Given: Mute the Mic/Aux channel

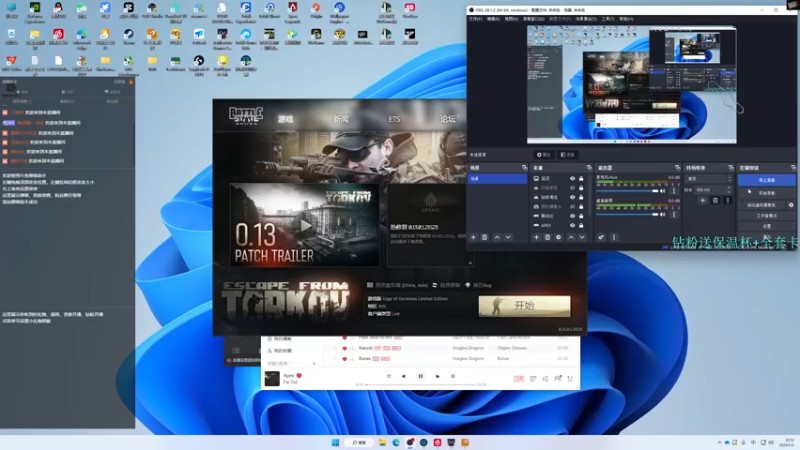Looking at the screenshot, I should click(x=663, y=191).
